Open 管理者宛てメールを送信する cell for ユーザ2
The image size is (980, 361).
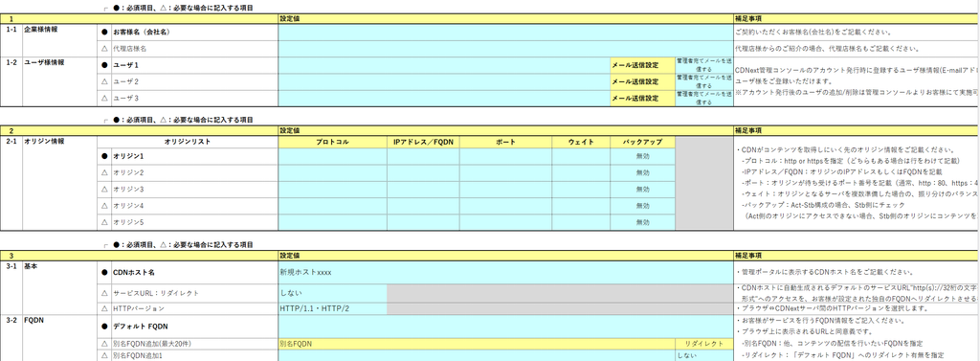coord(703,82)
